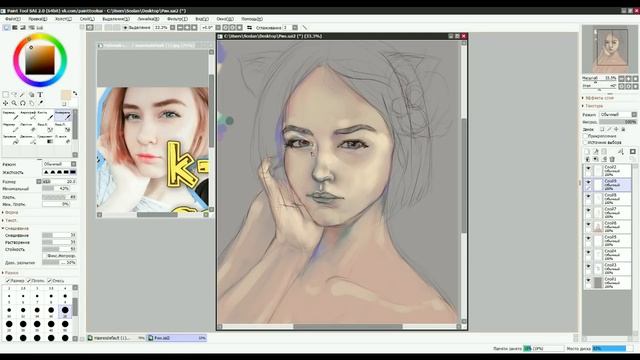The image size is (640, 360).
Task: Select the zoom magnifier tool
Action: click(14, 103)
